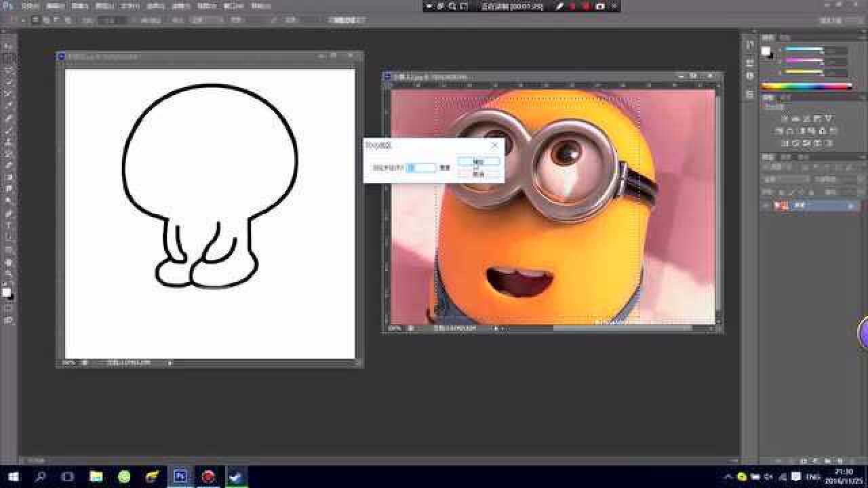
Task: Pick a color from the spectrum ramp
Action: (x=806, y=87)
